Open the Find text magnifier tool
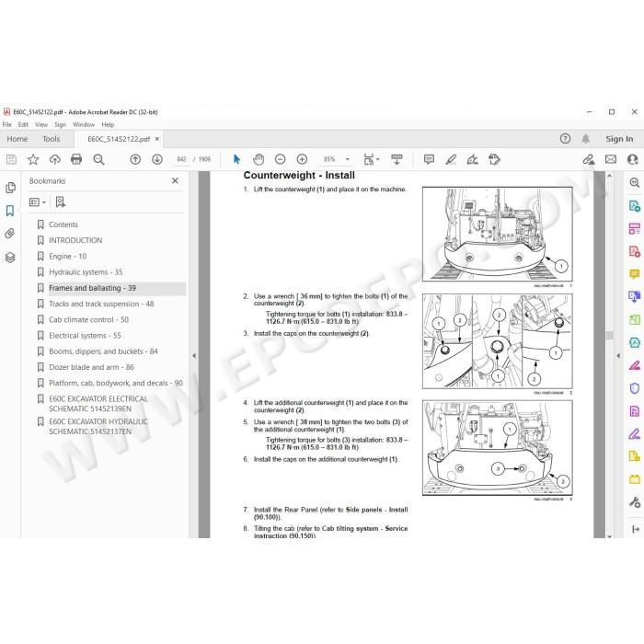The height and width of the screenshot is (644, 644). (x=98, y=159)
